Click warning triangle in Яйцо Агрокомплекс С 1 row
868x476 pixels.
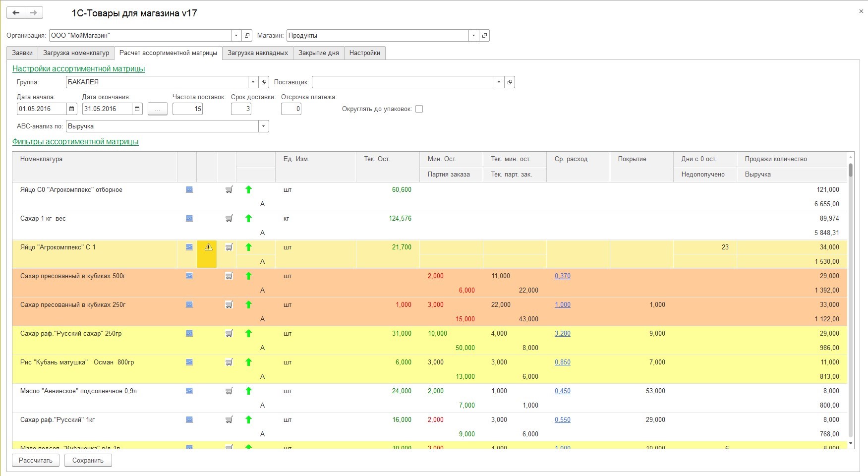(x=209, y=247)
